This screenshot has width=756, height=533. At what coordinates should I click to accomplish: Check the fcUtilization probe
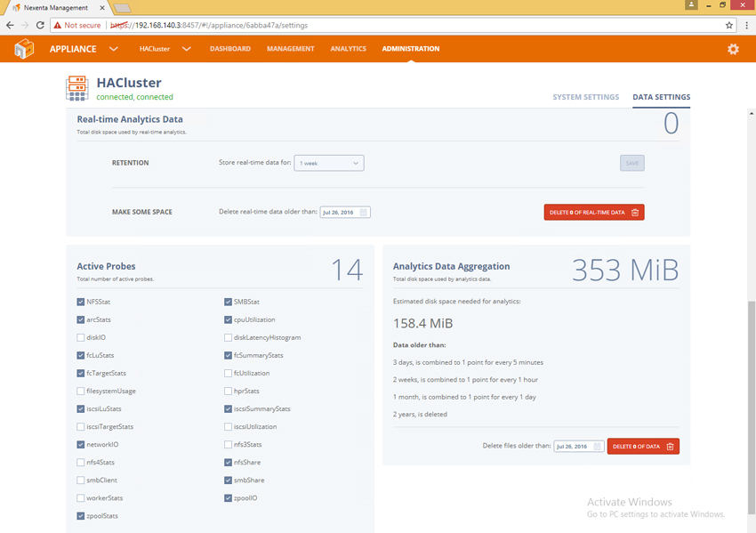point(228,374)
